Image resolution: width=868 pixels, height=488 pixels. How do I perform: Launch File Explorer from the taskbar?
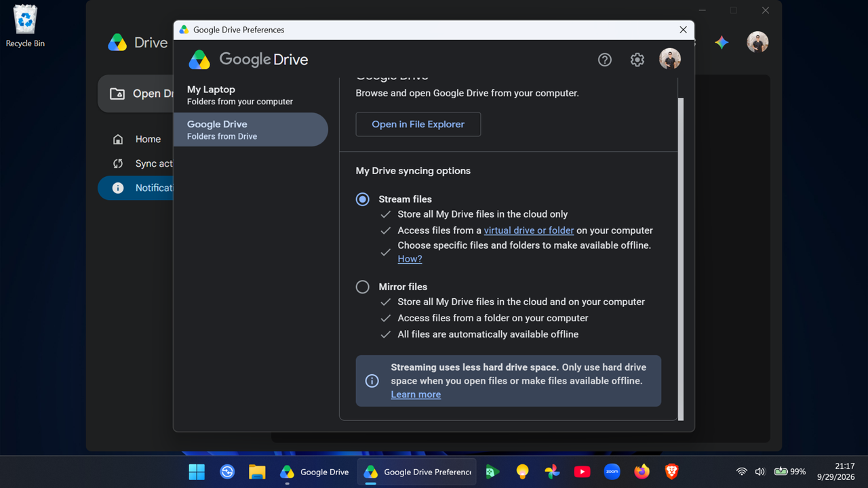tap(257, 472)
